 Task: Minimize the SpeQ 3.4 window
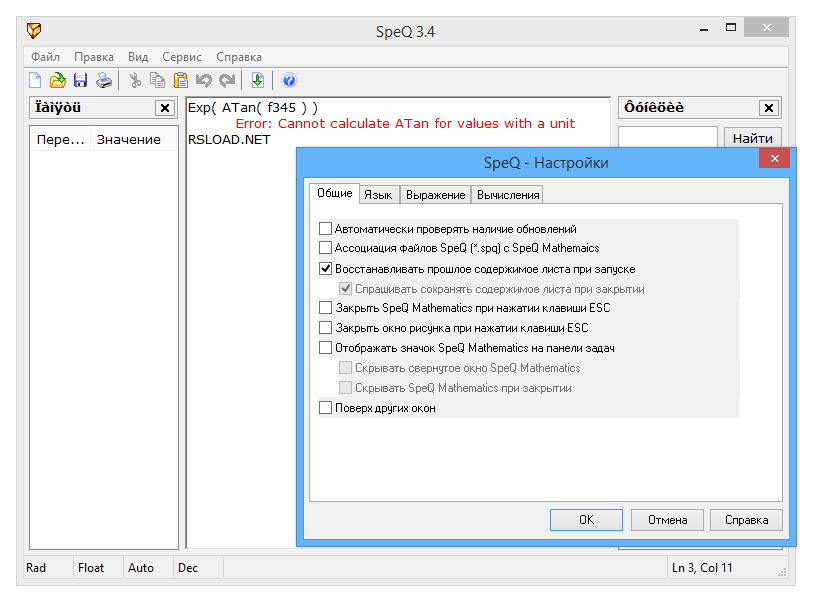coord(704,28)
